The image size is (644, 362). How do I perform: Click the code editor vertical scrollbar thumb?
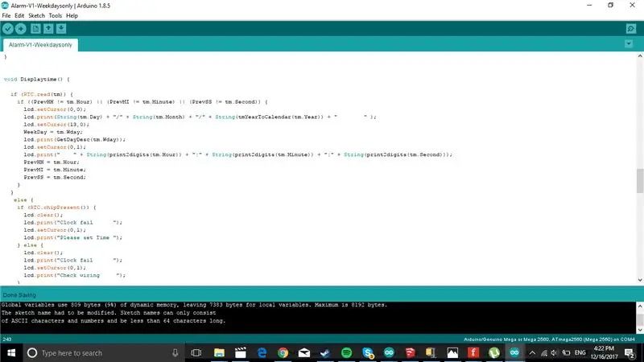[x=640, y=180]
